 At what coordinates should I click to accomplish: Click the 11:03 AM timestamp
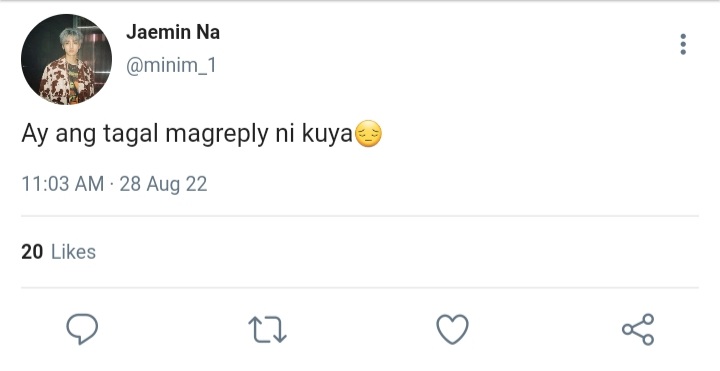click(63, 184)
